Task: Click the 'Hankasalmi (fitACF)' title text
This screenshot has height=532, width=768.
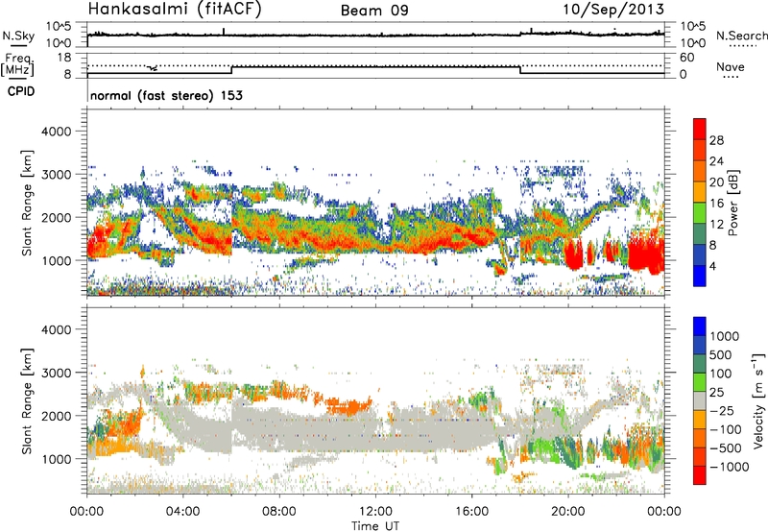Action: coord(175,10)
